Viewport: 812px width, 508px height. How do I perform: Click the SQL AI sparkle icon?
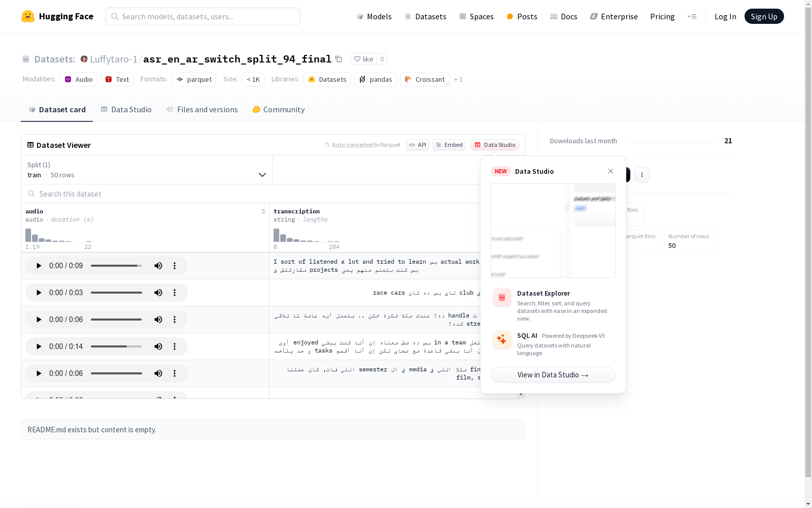(502, 340)
